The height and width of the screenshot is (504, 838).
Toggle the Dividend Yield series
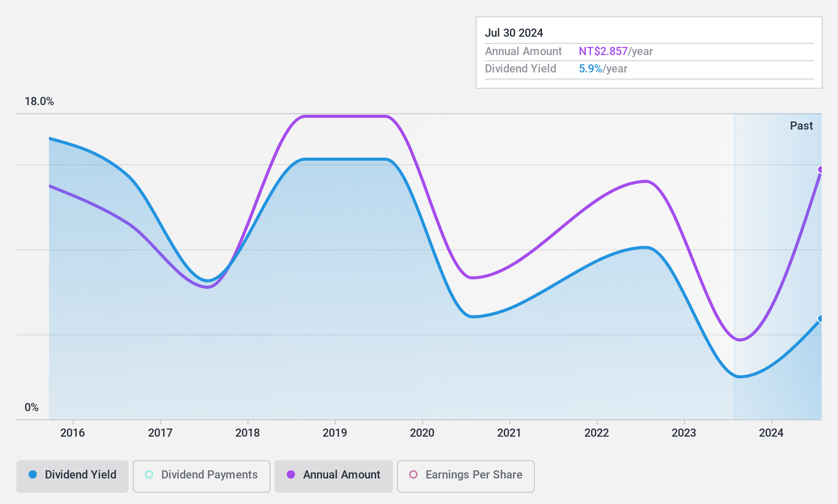tap(72, 476)
